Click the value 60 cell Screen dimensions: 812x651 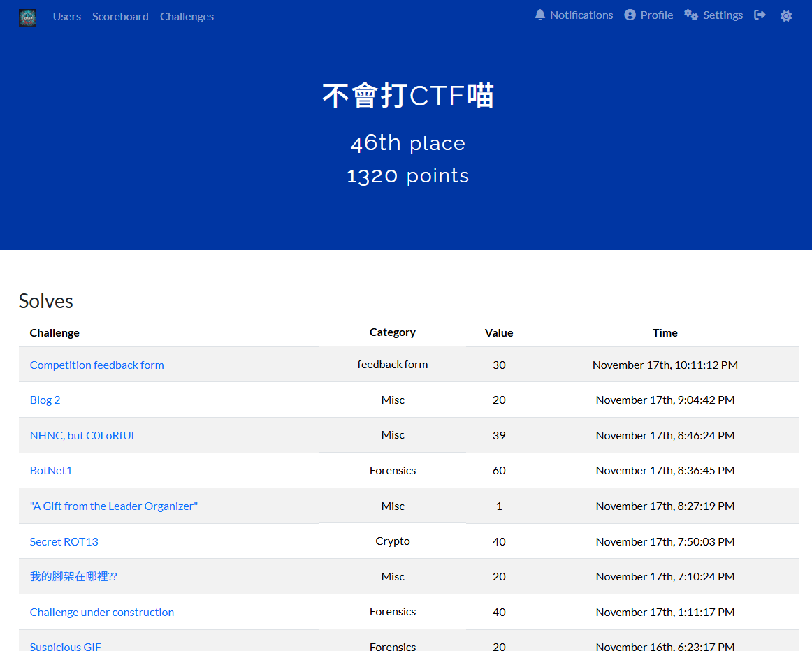click(x=499, y=470)
